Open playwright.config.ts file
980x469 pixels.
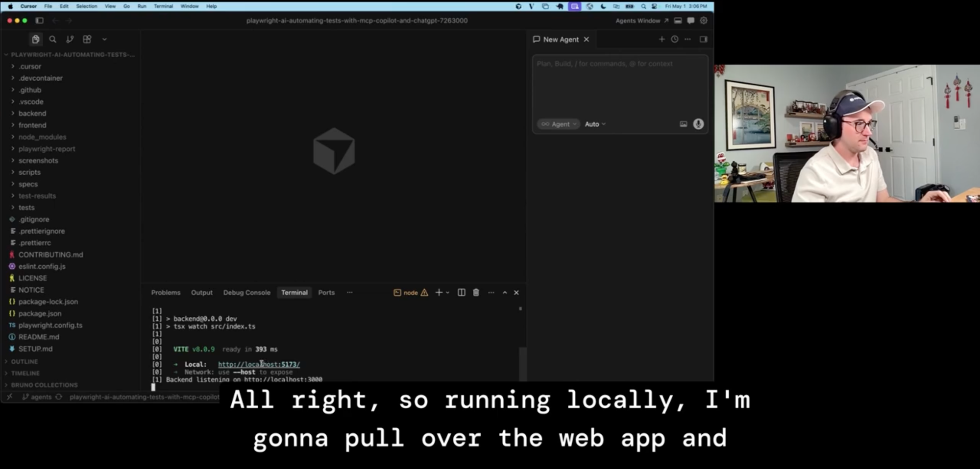(x=71, y=325)
